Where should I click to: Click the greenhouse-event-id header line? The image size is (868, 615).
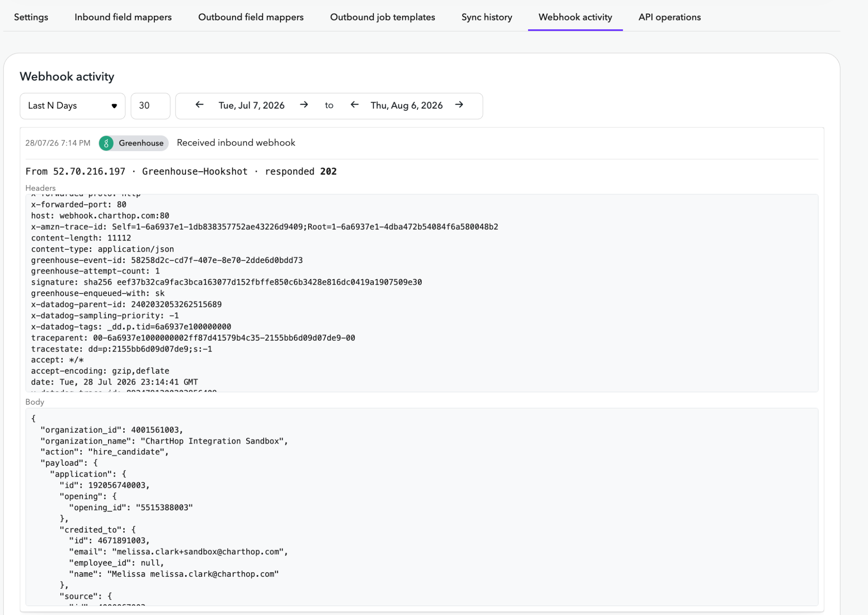coord(167,260)
